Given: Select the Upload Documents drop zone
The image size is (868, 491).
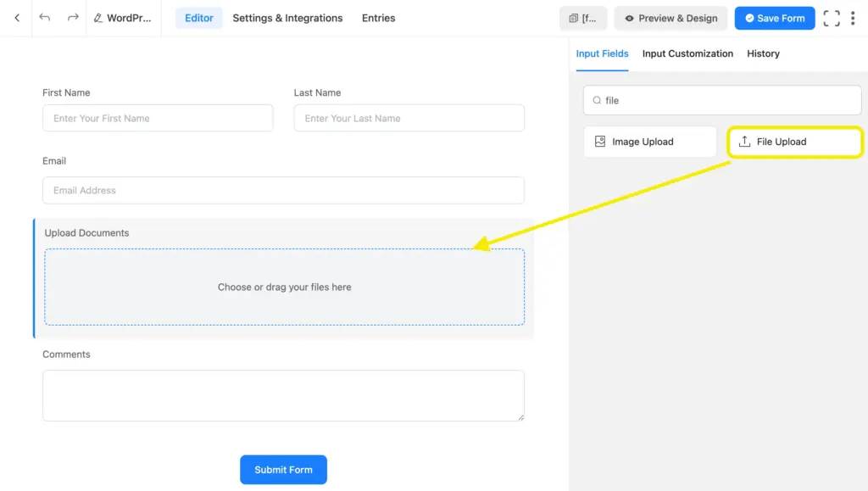Looking at the screenshot, I should point(284,287).
